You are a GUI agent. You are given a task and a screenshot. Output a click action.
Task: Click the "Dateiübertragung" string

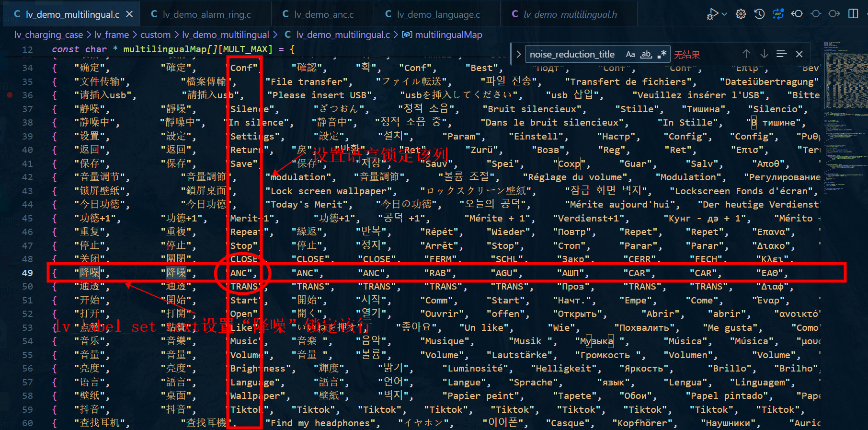click(769, 81)
